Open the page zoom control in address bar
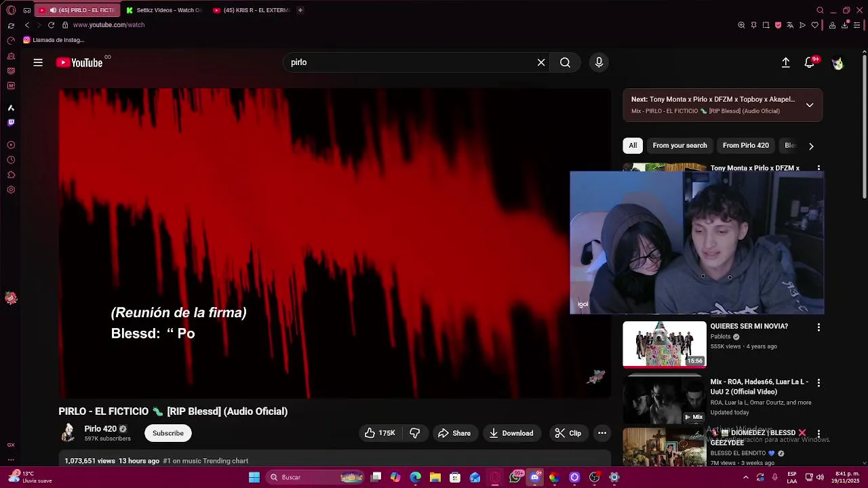This screenshot has height=488, width=868. [741, 25]
